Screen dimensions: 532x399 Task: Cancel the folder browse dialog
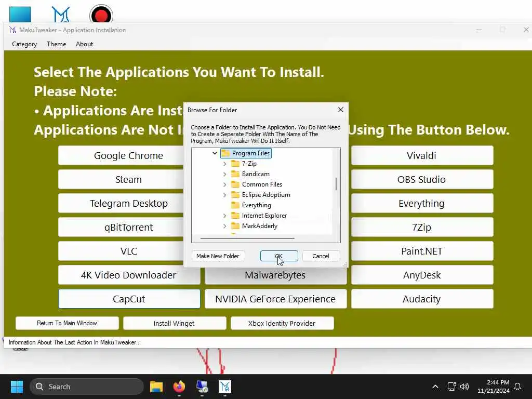(x=321, y=256)
